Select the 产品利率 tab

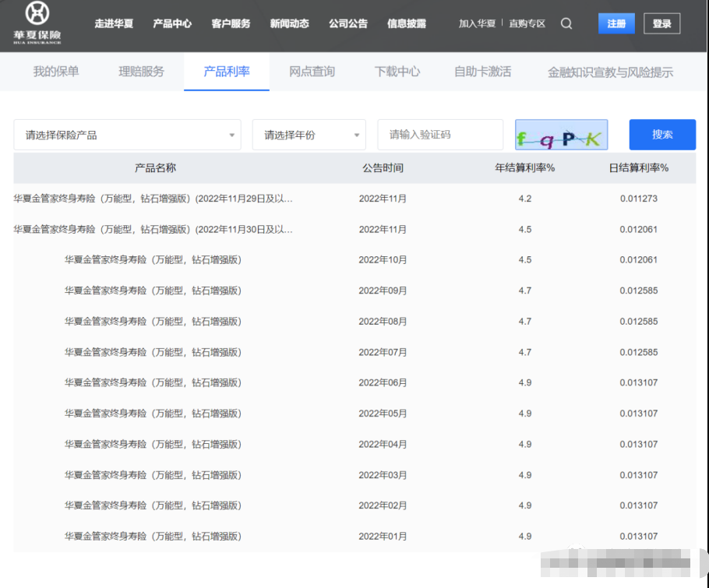pyautogui.click(x=227, y=72)
